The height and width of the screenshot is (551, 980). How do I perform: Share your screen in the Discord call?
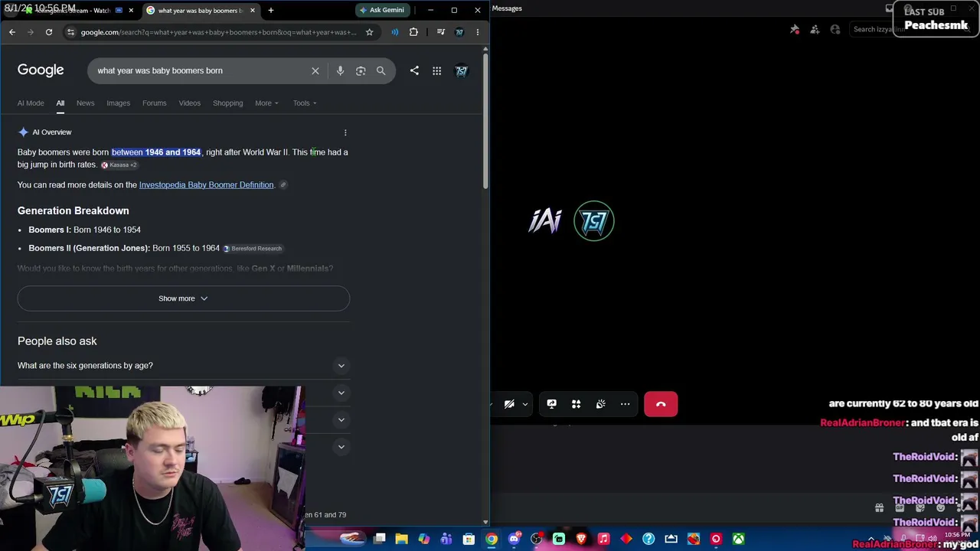551,404
